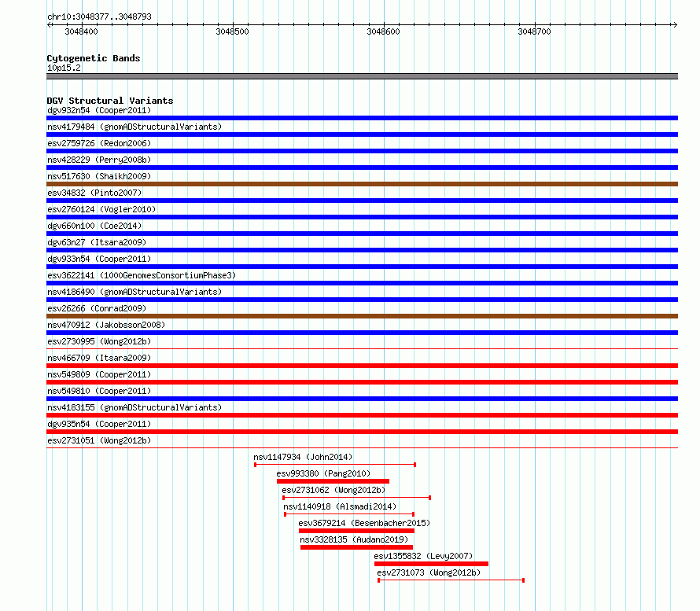The height and width of the screenshot is (611, 700).
Task: Select esv2731062 (Wong2012b) label
Action: point(334,490)
